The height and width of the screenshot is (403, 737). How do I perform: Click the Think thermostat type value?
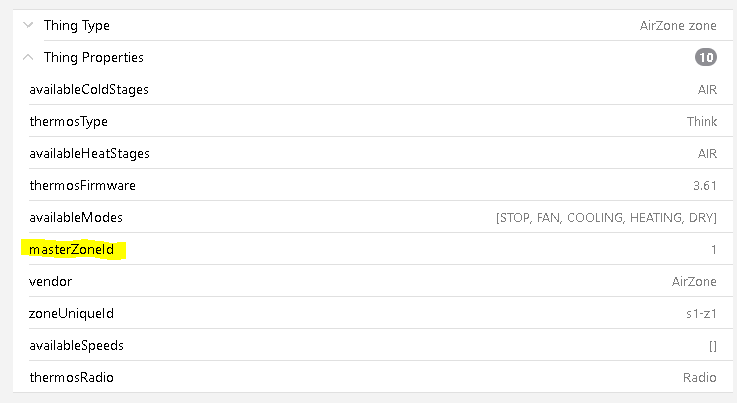701,122
